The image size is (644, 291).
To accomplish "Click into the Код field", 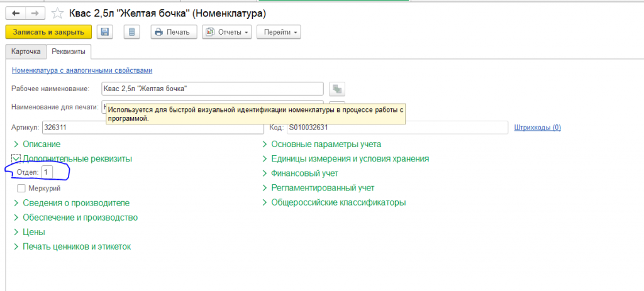I will click(x=397, y=128).
